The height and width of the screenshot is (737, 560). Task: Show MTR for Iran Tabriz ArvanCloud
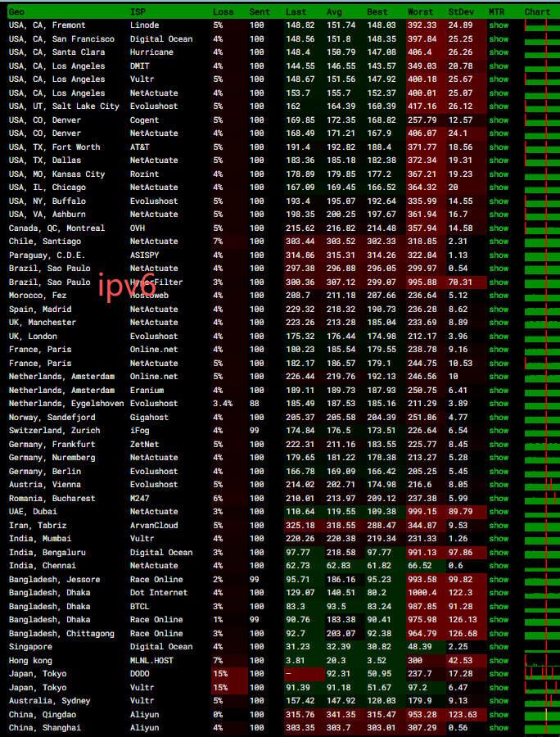point(499,526)
